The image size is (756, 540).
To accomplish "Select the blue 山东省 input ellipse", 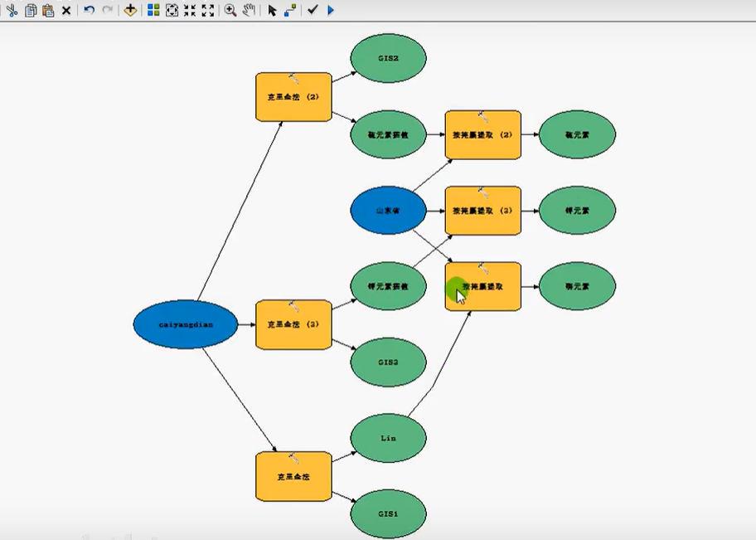I will (x=388, y=211).
